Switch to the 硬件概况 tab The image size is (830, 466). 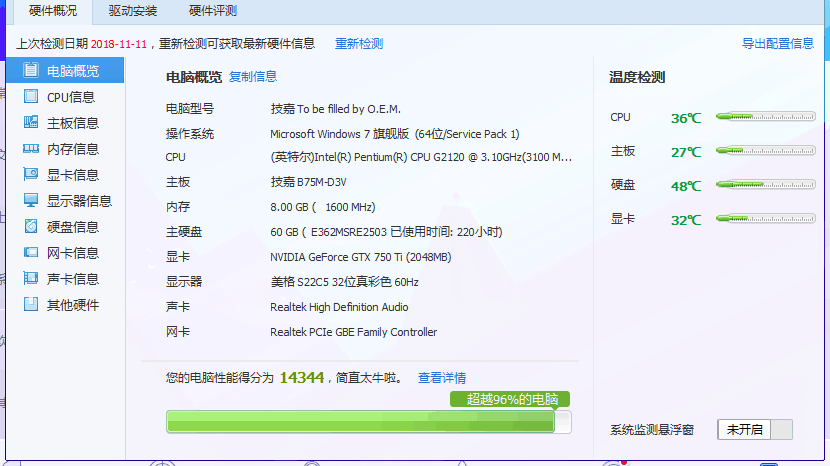[53, 11]
